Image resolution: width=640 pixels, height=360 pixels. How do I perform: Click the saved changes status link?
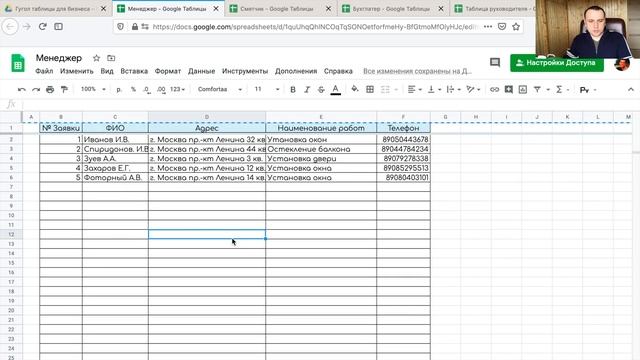point(417,71)
